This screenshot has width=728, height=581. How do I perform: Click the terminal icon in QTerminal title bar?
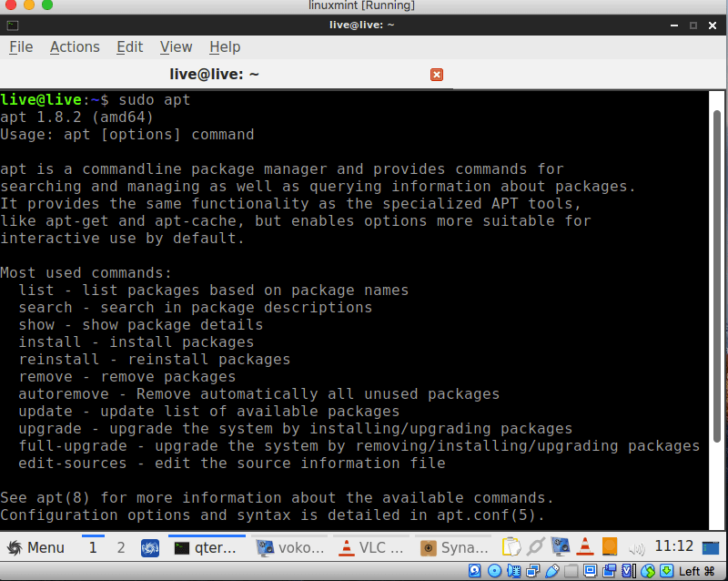pyautogui.click(x=13, y=25)
